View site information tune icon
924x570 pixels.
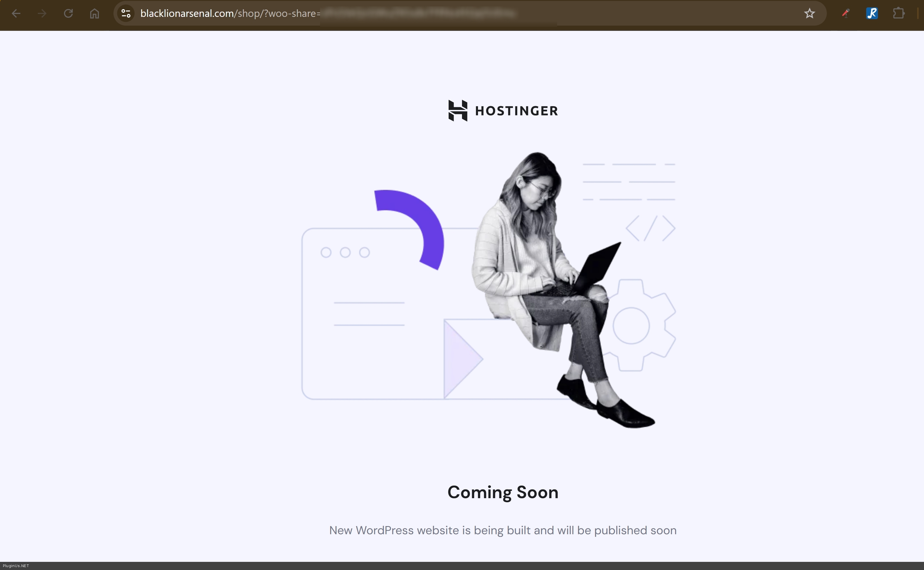pyautogui.click(x=126, y=14)
